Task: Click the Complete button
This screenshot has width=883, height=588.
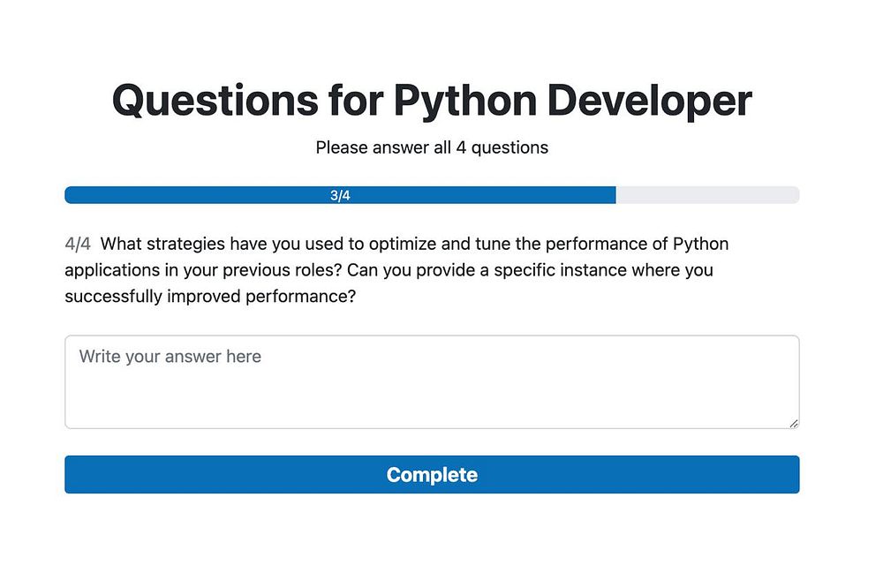Action: point(432,475)
